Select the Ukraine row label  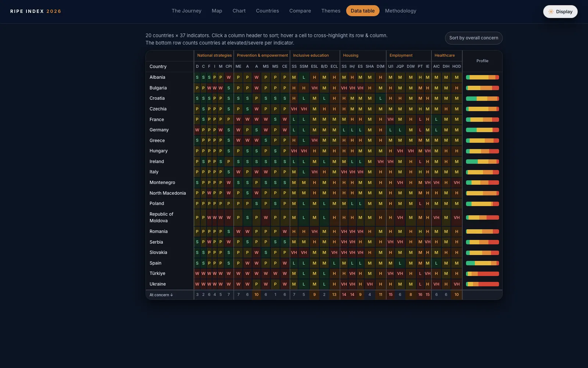(158, 284)
